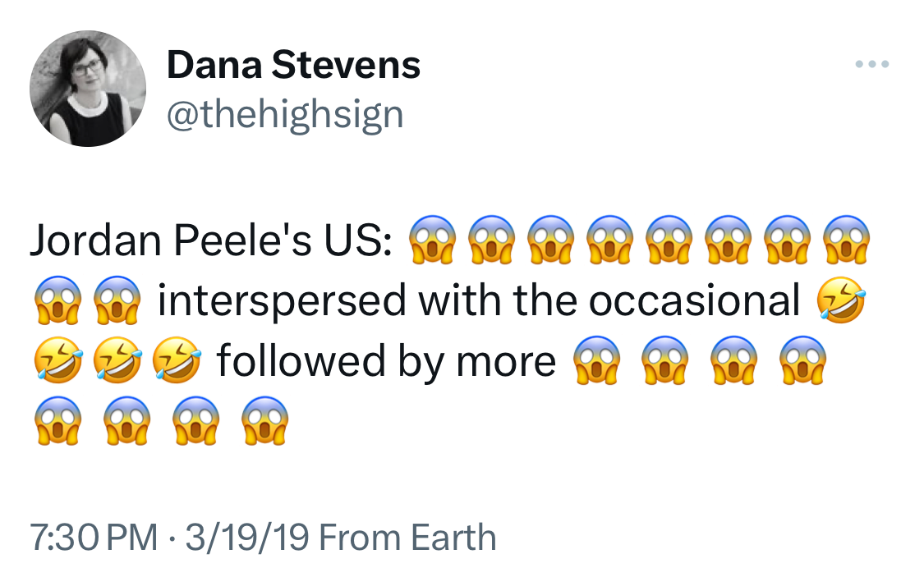This screenshot has width=924, height=577.
Task: Click the screaming emoji right after "more"
Action: (595, 361)
